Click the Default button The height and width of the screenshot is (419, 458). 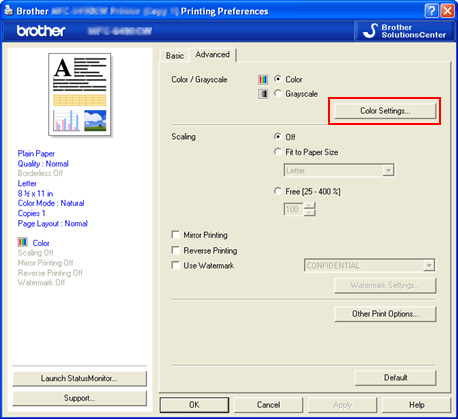point(395,378)
